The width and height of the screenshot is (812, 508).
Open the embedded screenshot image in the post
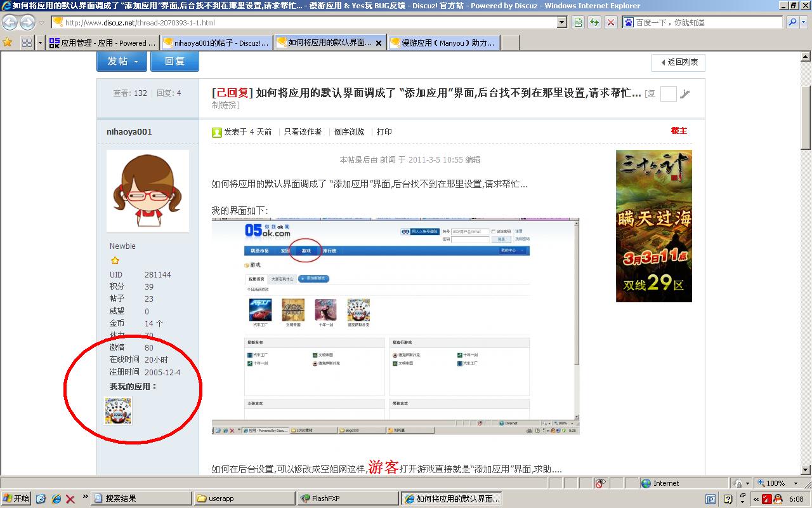[396, 326]
